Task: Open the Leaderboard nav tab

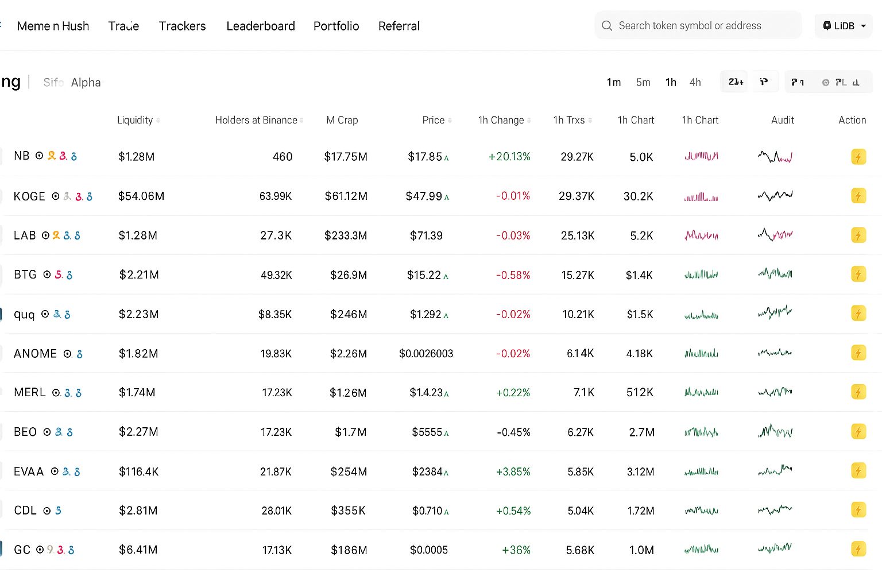Action: 261,26
